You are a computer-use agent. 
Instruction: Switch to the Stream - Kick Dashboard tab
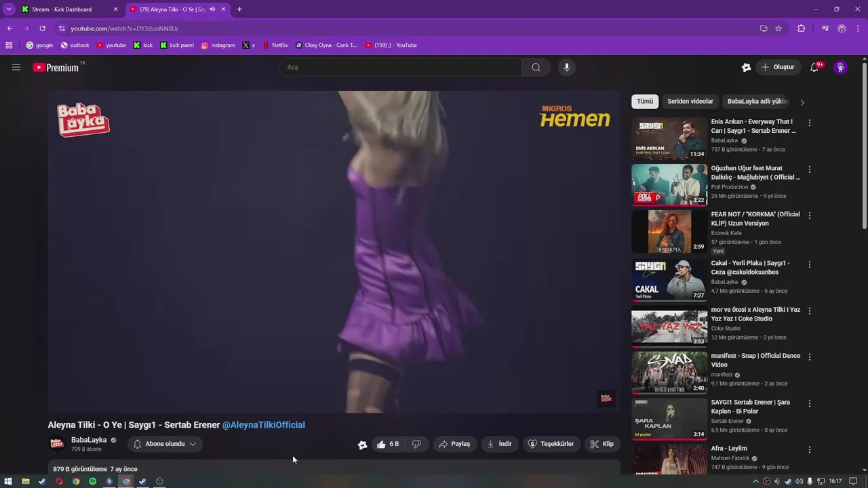pos(70,9)
